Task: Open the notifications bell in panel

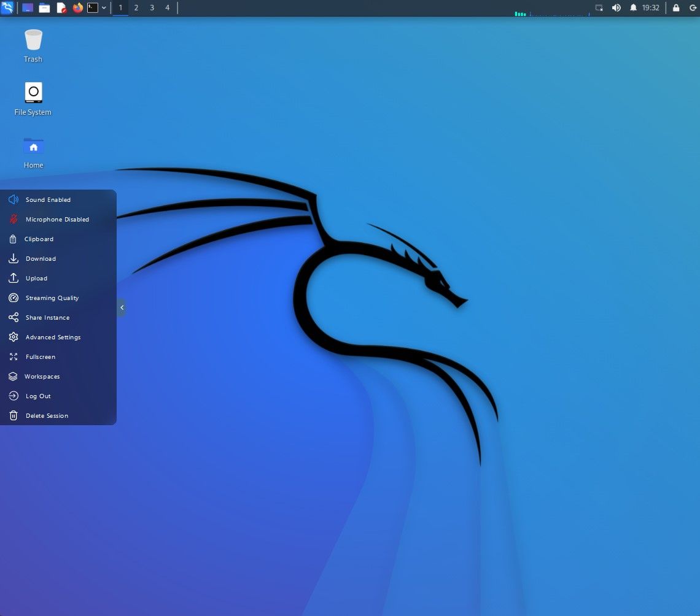Action: coord(633,8)
